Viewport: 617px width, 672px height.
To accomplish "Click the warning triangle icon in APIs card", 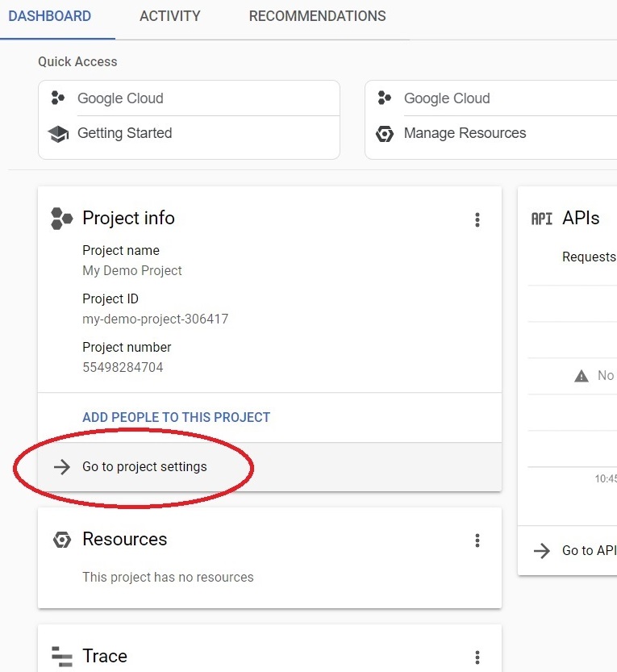I will click(581, 376).
